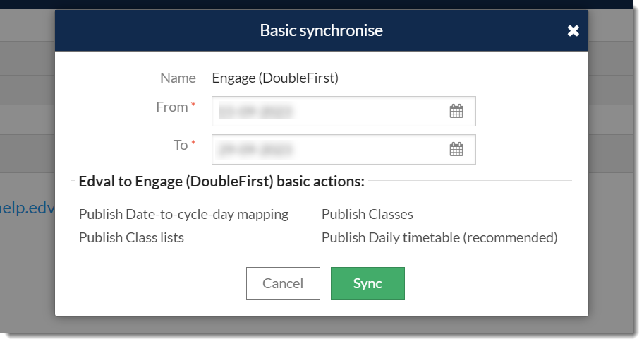The image size is (644, 344).
Task: Click the To field label
Action: (x=181, y=146)
